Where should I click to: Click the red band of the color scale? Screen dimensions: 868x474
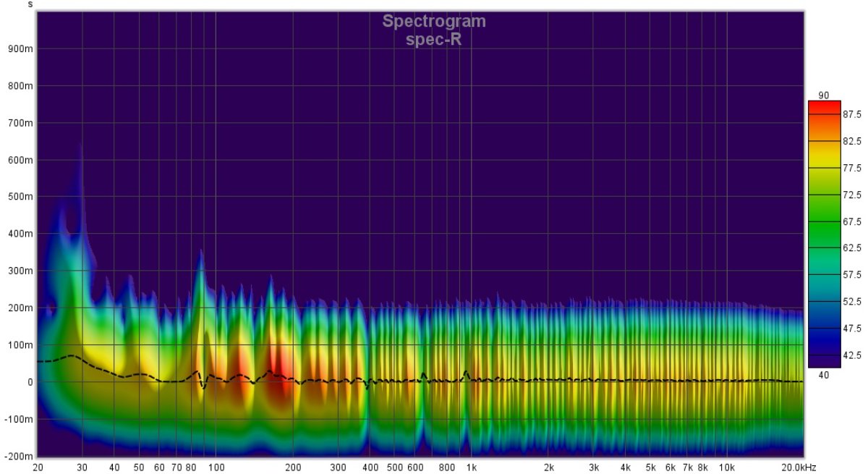click(824, 107)
